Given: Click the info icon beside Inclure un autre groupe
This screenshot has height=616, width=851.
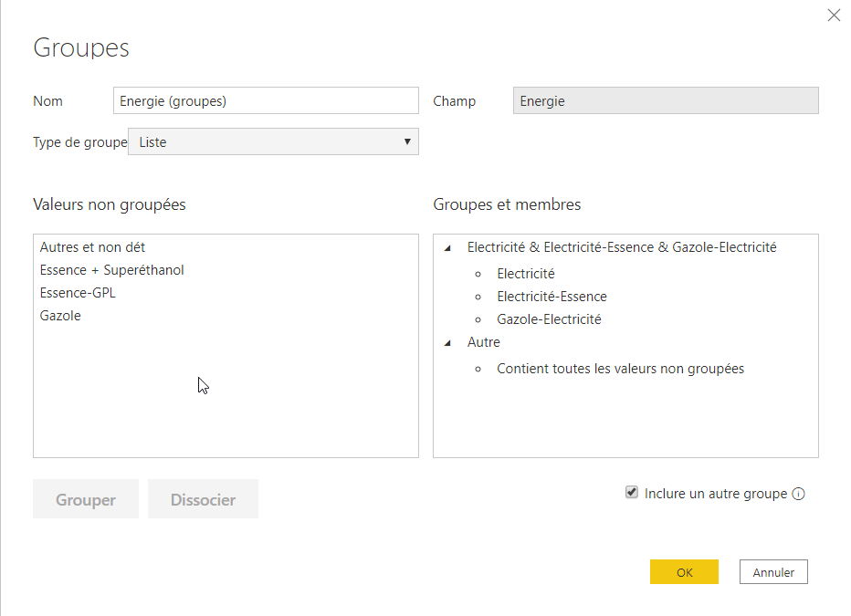Looking at the screenshot, I should pyautogui.click(x=799, y=494).
